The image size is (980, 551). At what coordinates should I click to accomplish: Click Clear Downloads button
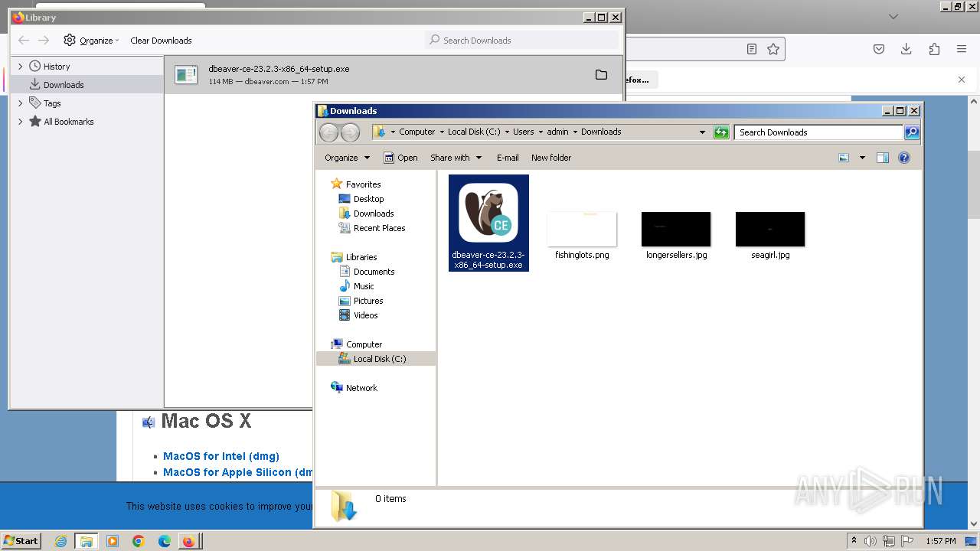pos(161,41)
